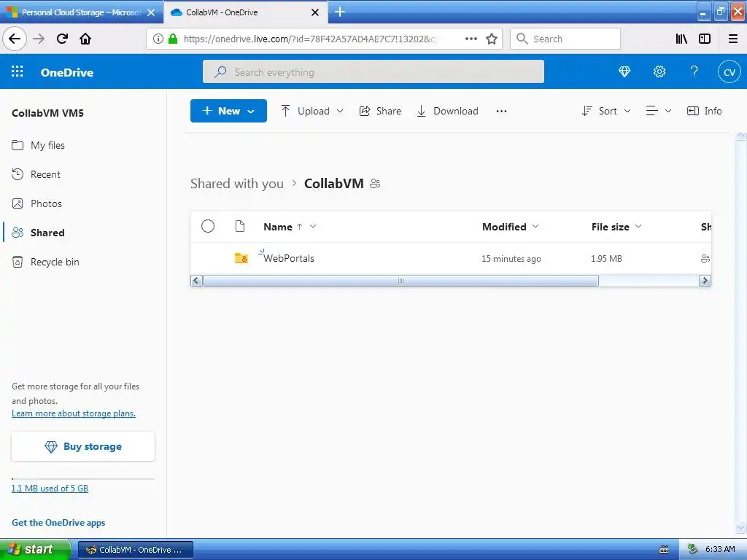Close the CollabVM - OneDrive tab
This screenshot has height=560, width=747.
(x=315, y=12)
